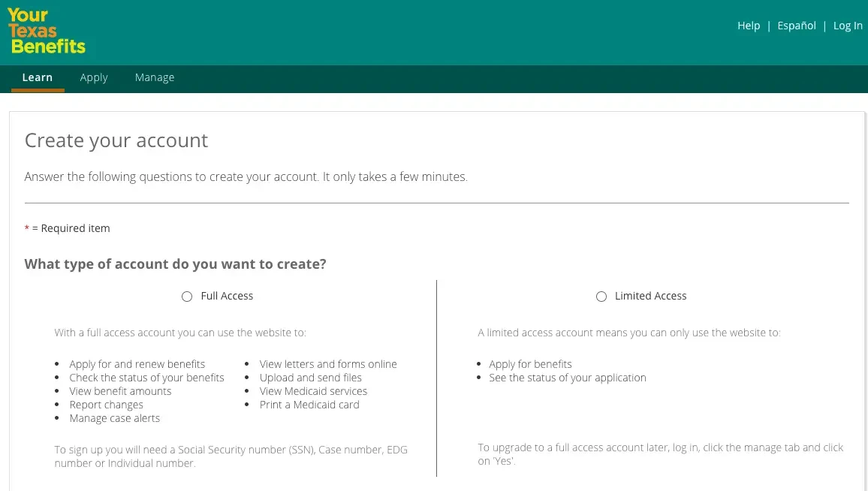
Task: Click 'See the status of your application'
Action: click(x=568, y=378)
